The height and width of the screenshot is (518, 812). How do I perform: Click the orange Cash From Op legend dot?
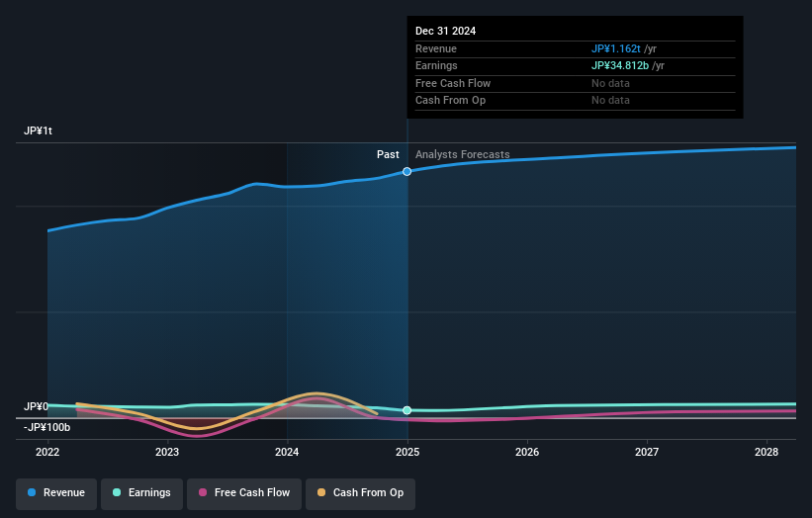click(321, 492)
